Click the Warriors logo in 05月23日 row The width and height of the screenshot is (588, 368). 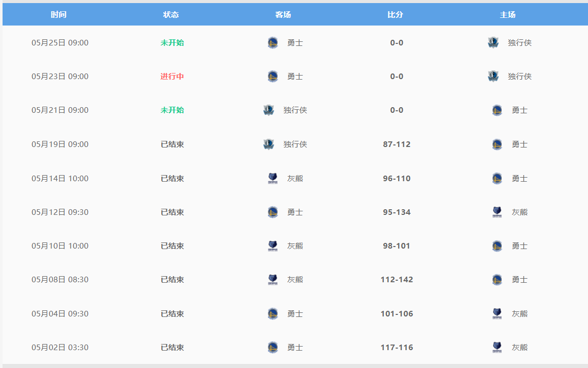tap(273, 77)
